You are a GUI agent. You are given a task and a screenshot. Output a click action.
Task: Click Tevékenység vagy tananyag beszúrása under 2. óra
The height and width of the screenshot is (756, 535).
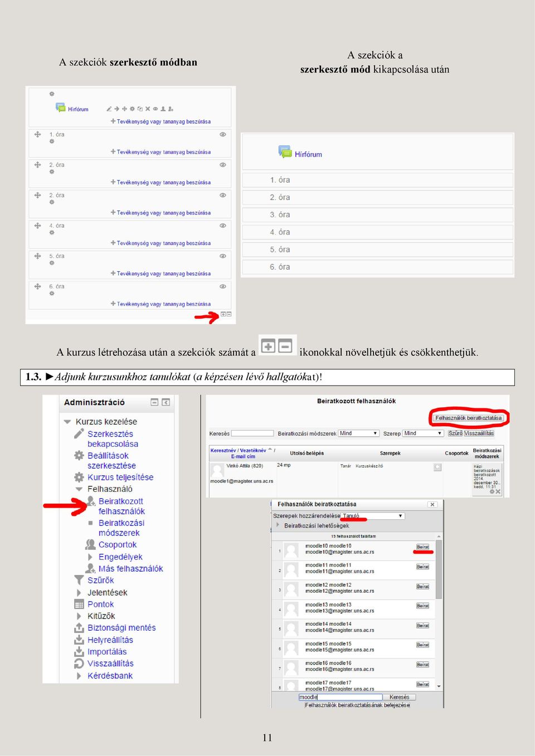163,182
